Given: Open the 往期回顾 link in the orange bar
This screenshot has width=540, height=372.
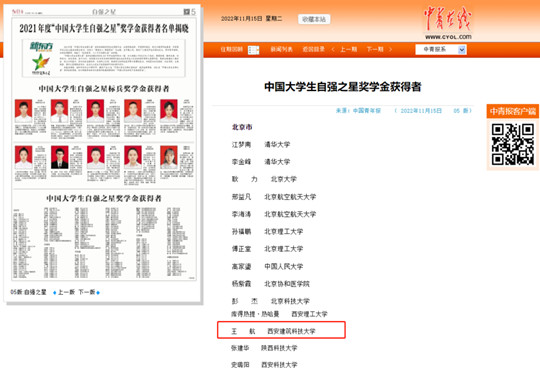Looking at the screenshot, I should coord(231,49).
